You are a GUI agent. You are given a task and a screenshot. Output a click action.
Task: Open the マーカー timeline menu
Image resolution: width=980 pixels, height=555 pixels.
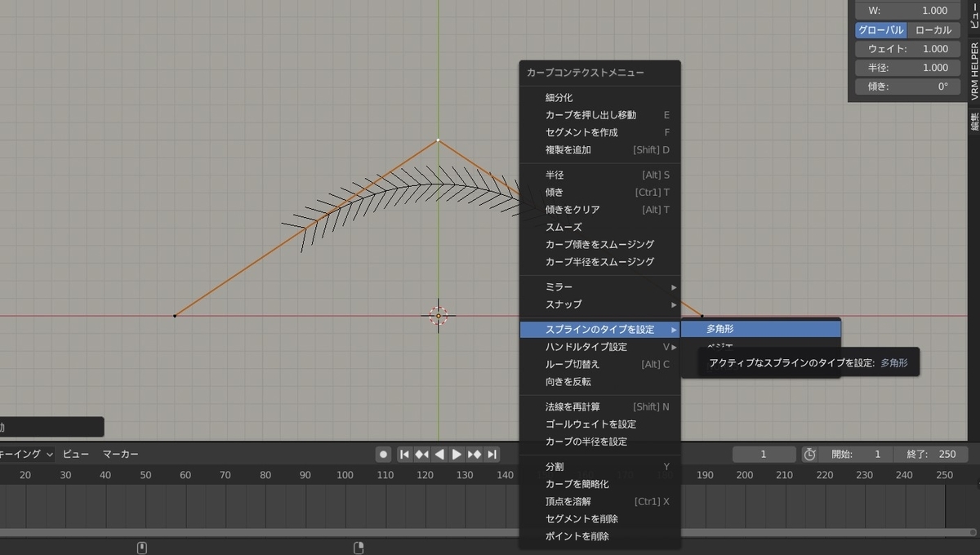(x=121, y=454)
